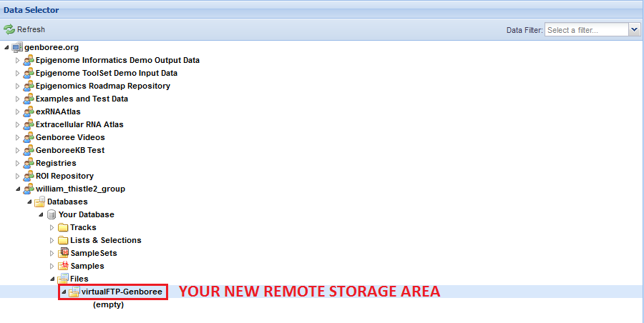The height and width of the screenshot is (323, 644).
Task: Click the SampleSets folder icon
Action: [x=63, y=253]
